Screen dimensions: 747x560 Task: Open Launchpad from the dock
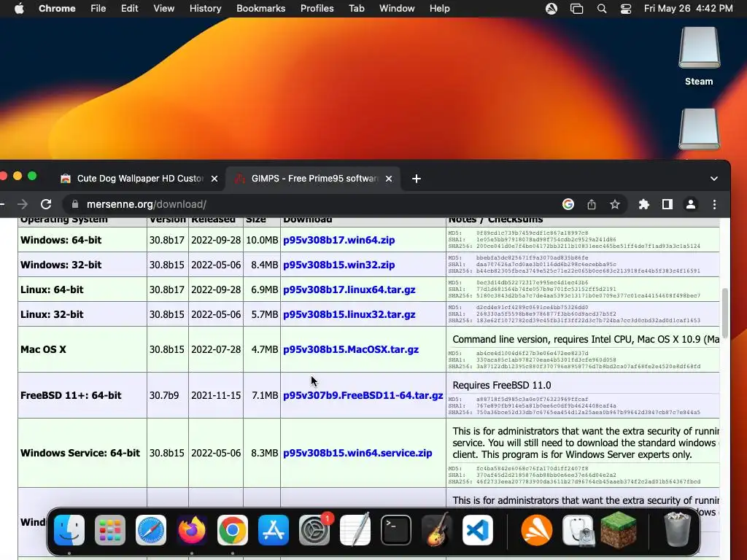[110, 530]
